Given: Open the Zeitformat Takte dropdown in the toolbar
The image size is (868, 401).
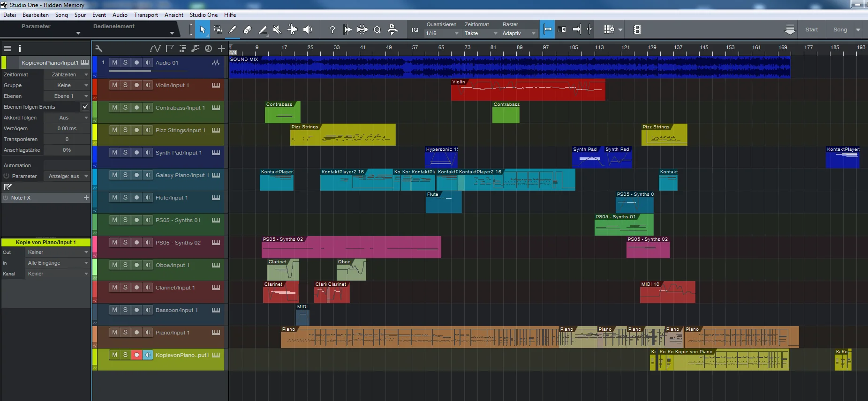Looking at the screenshot, I should coord(481,33).
